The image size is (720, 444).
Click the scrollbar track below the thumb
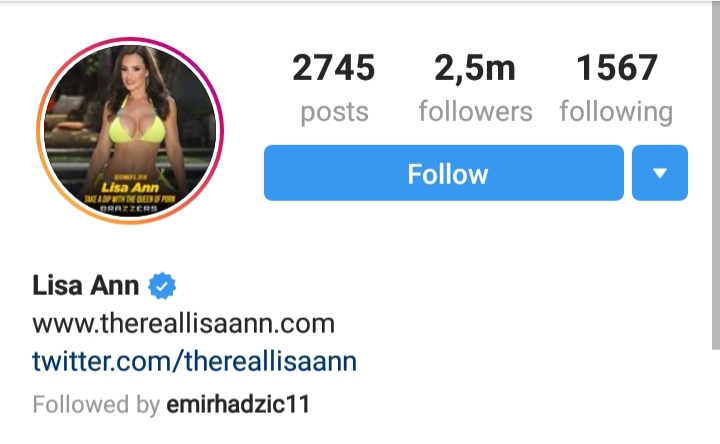[x=716, y=397]
